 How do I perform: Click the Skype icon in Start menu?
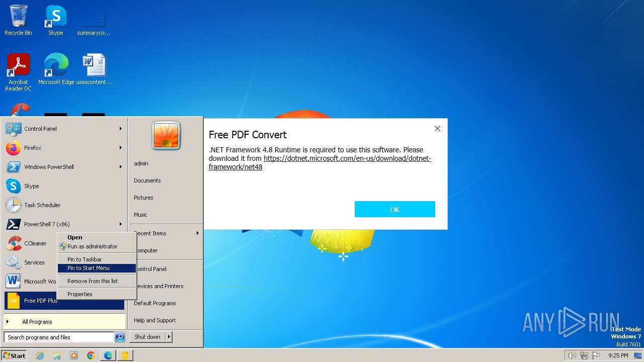click(x=13, y=186)
